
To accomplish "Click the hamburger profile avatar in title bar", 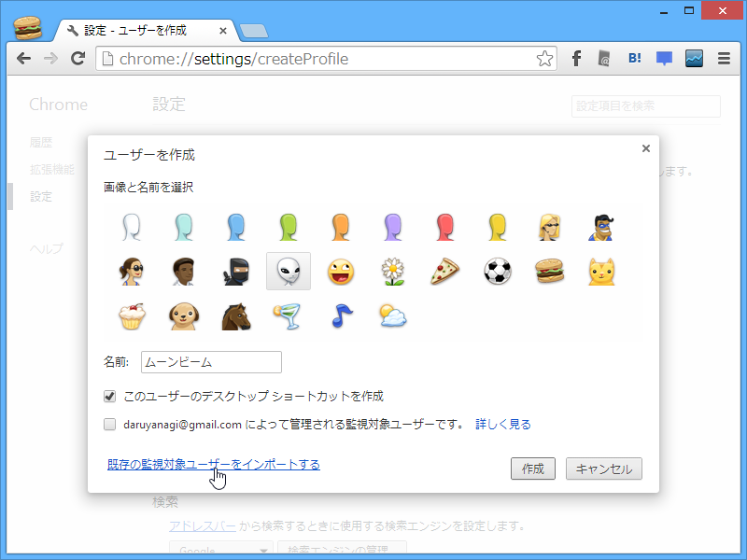I will (x=28, y=28).
